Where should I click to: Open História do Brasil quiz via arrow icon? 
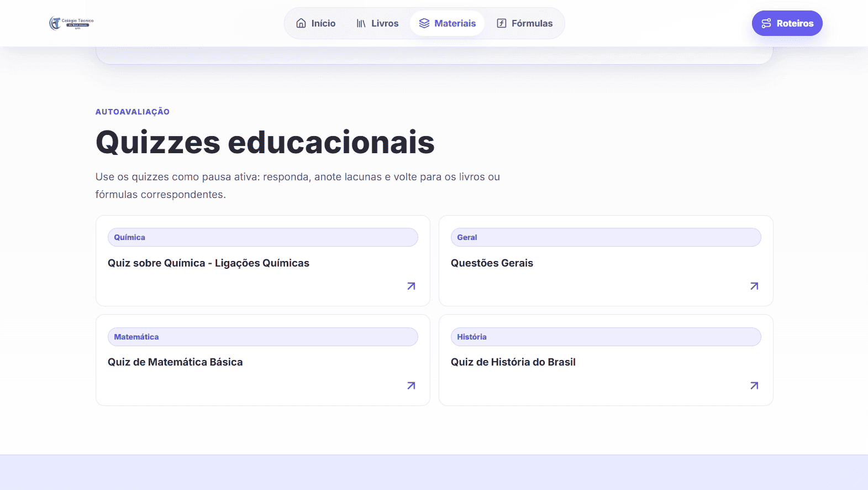tap(754, 385)
